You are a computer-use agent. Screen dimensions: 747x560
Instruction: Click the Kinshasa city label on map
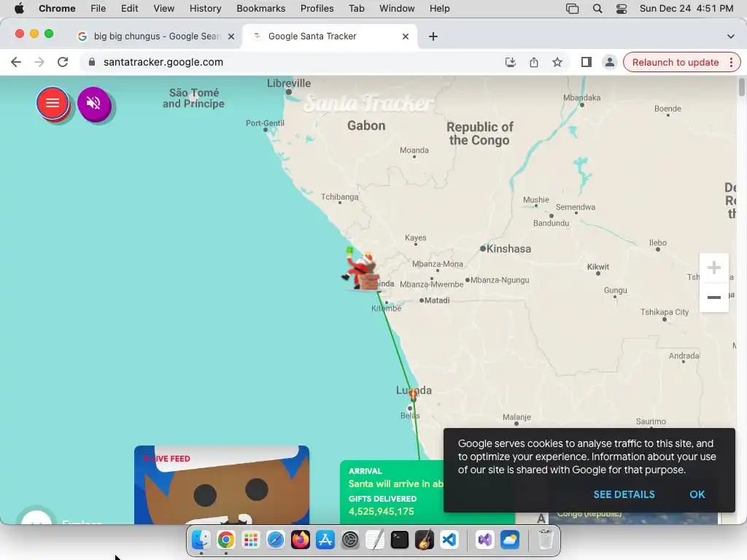pos(508,249)
